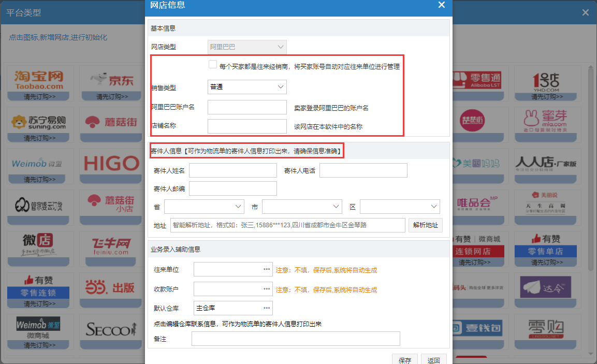
Task: Focus the 寄件人姓名 input field
Action: pos(233,170)
